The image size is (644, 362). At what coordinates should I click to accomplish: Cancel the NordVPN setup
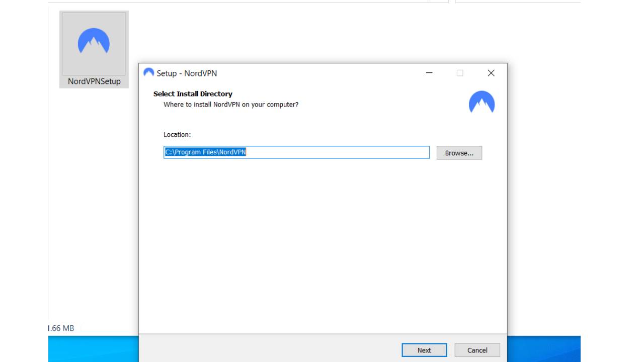477,350
